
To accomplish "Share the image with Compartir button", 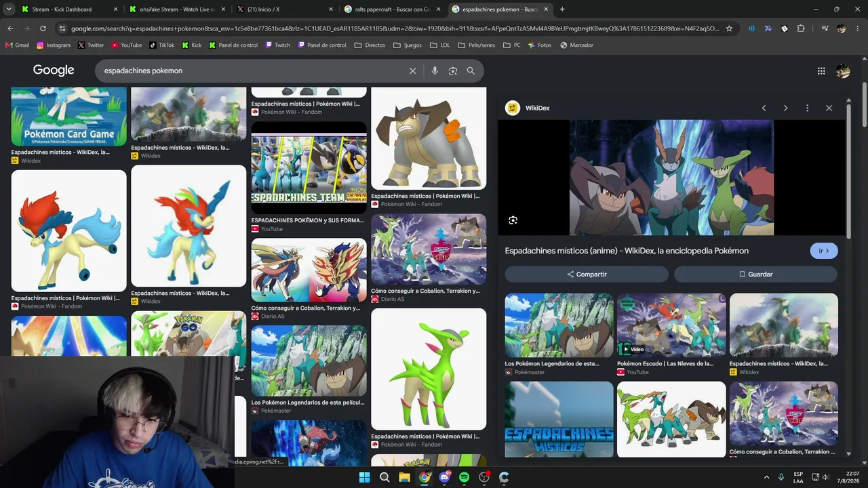I will [587, 274].
